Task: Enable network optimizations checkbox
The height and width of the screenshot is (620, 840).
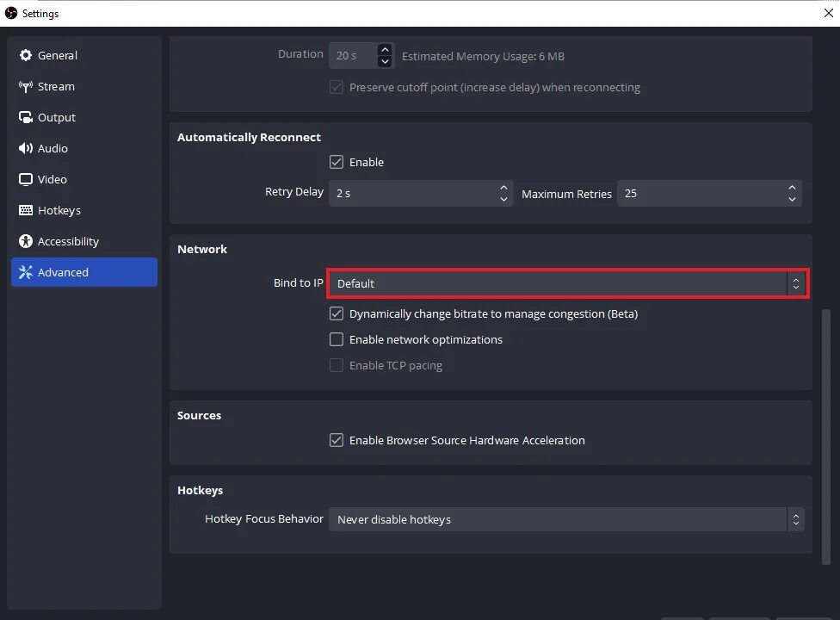Action: 337,339
